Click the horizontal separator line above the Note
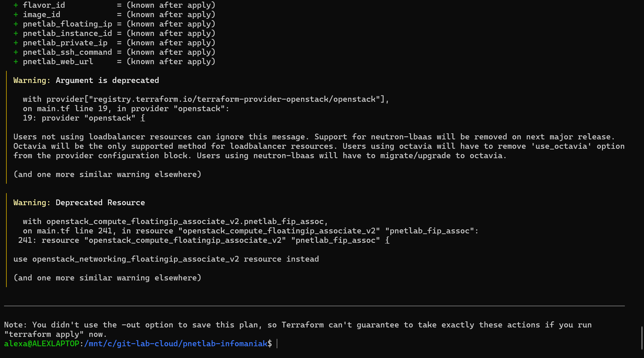Image resolution: width=644 pixels, height=358 pixels. [314, 306]
